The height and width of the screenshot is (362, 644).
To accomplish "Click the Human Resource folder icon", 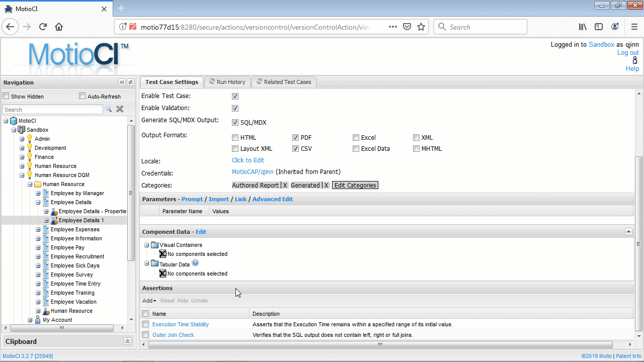I will pos(38,184).
